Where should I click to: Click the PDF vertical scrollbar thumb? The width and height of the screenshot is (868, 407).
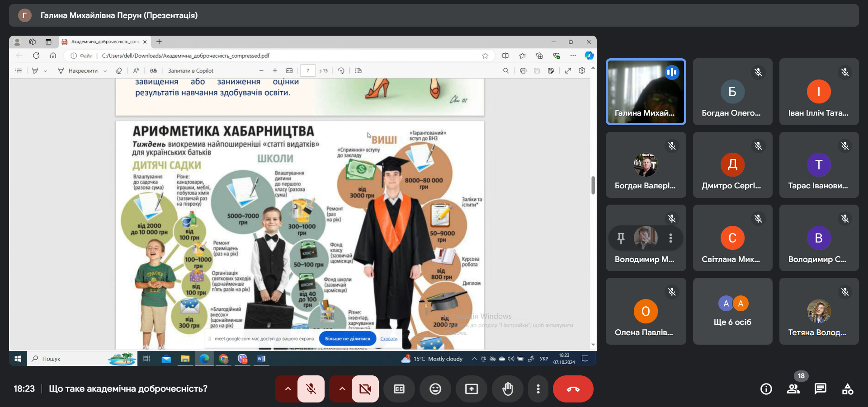click(x=593, y=185)
